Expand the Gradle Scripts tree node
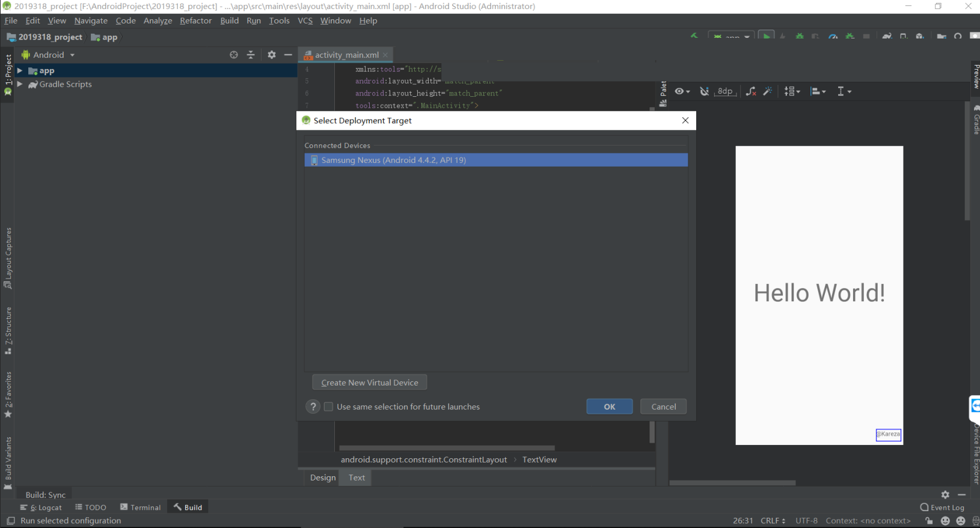 pos(20,84)
